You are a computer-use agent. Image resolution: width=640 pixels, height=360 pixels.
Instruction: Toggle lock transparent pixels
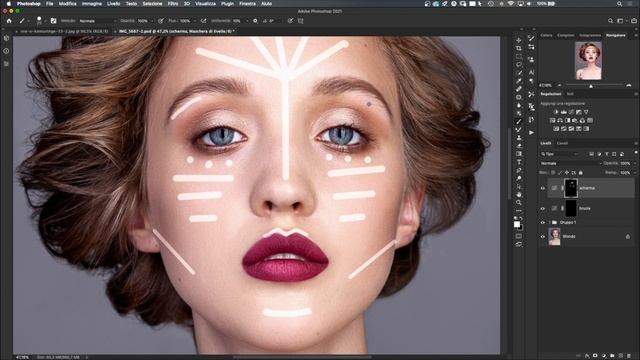[x=553, y=173]
